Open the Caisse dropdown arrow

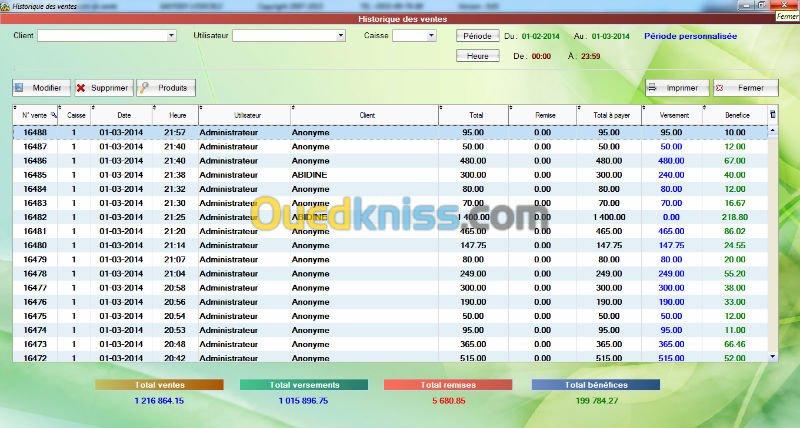coord(431,36)
